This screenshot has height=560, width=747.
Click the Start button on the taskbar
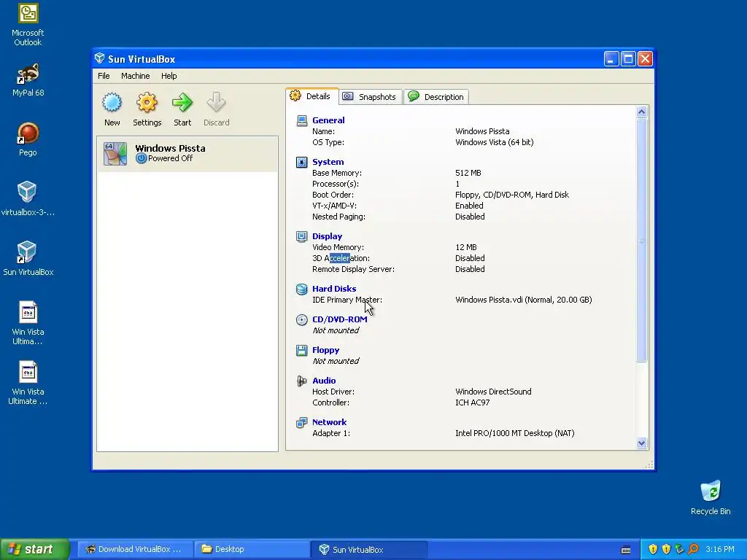pyautogui.click(x=35, y=549)
